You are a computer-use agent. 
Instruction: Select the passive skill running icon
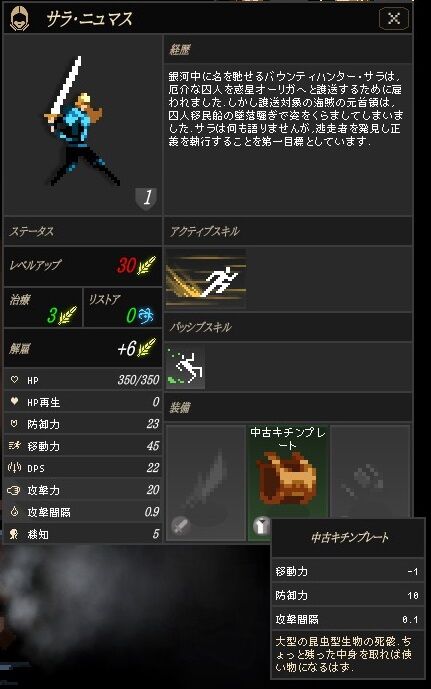[185, 367]
